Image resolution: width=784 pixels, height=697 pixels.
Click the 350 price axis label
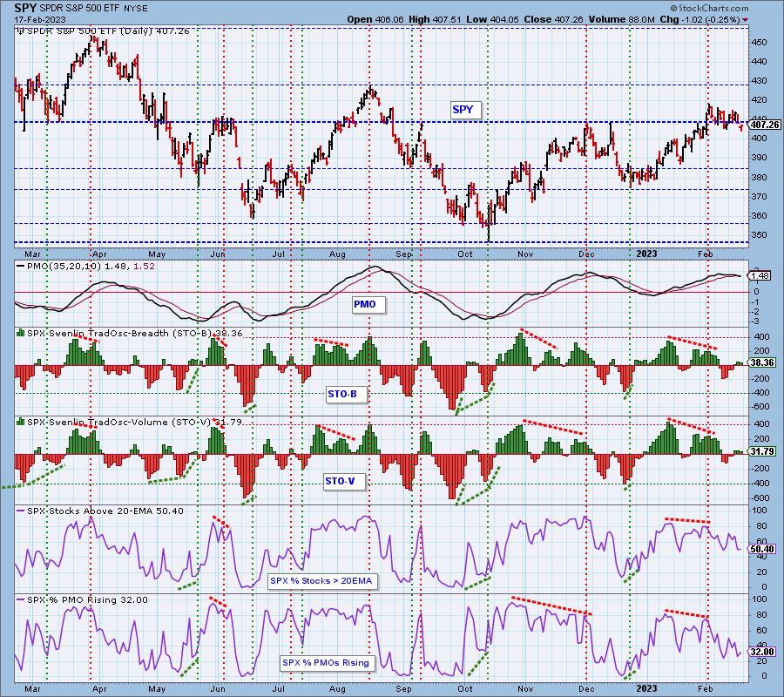click(x=759, y=235)
